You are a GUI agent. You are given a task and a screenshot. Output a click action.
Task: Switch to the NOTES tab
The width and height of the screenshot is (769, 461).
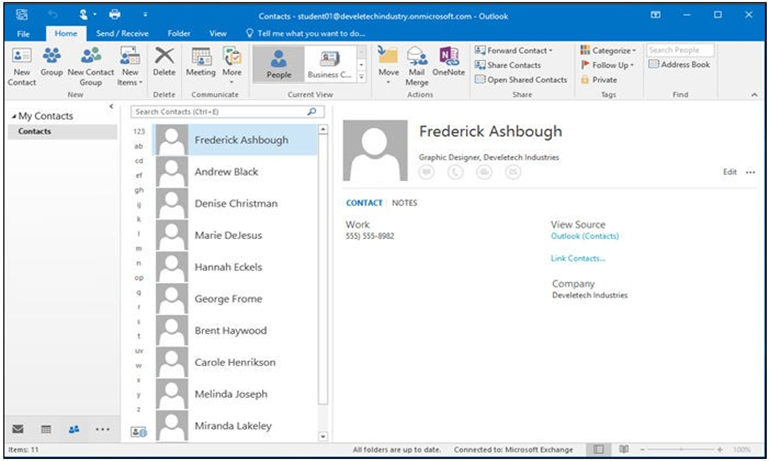pos(404,203)
